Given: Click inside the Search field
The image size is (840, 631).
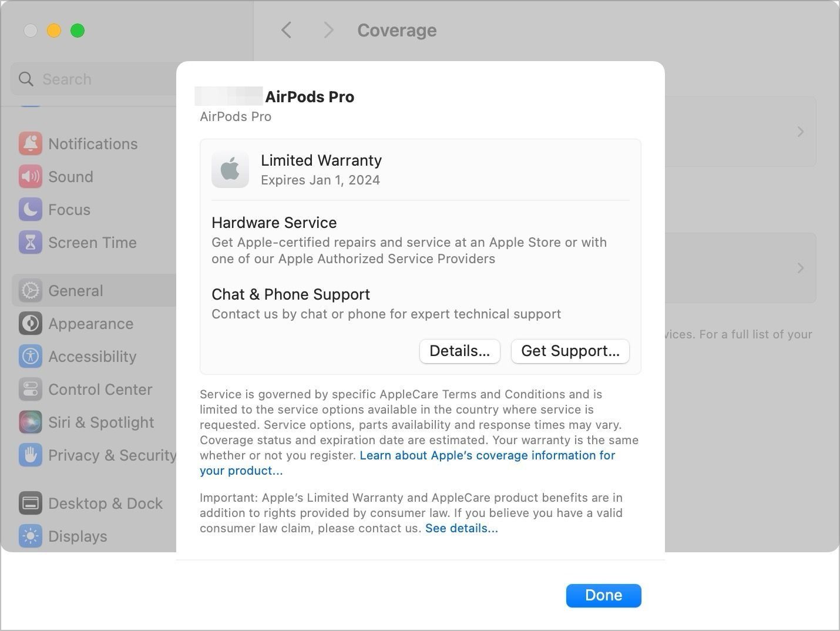Looking at the screenshot, I should click(88, 79).
